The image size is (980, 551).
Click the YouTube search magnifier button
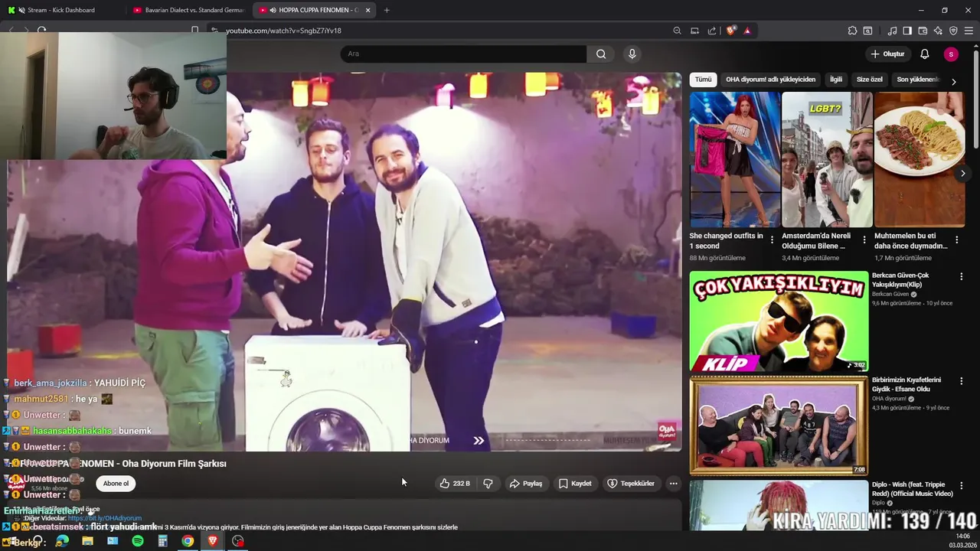click(601, 54)
